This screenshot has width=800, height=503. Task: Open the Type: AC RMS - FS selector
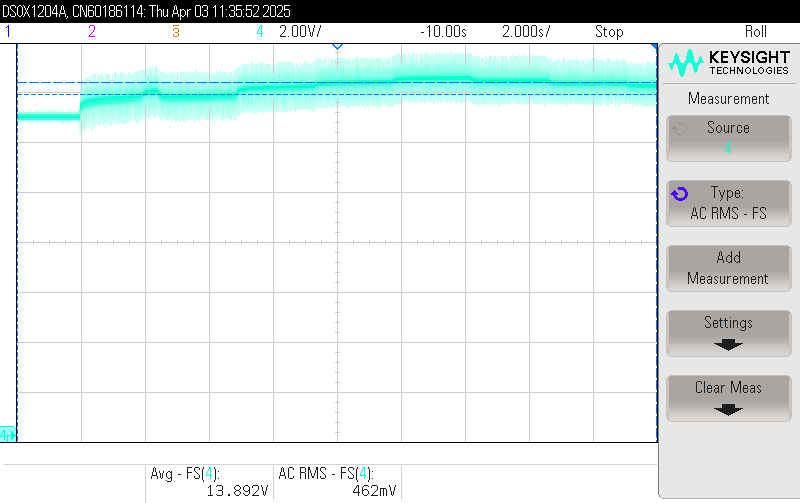(728, 203)
